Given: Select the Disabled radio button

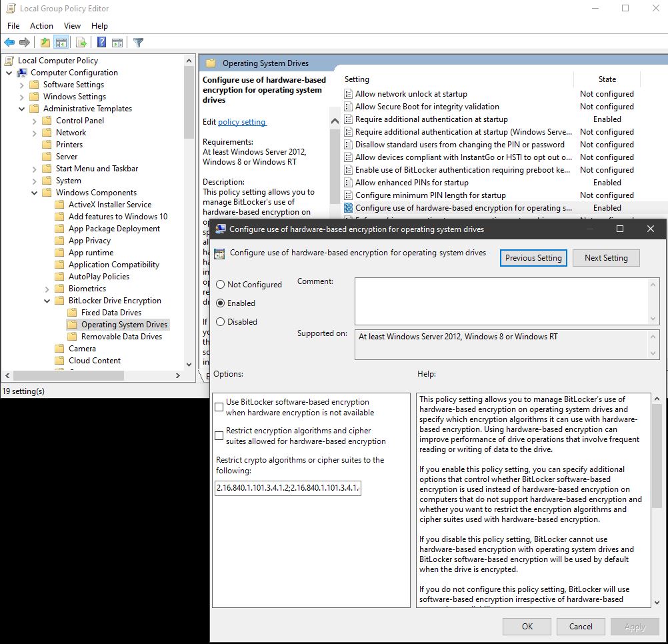Looking at the screenshot, I should (x=220, y=322).
